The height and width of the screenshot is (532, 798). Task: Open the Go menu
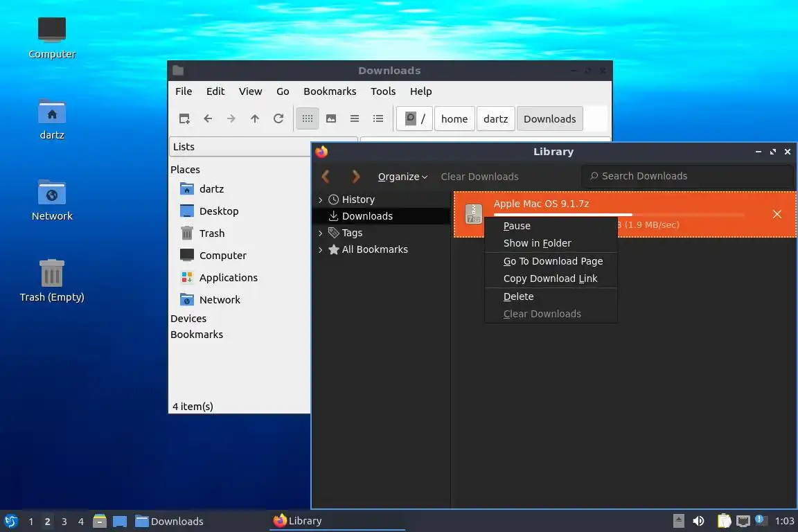coord(283,91)
